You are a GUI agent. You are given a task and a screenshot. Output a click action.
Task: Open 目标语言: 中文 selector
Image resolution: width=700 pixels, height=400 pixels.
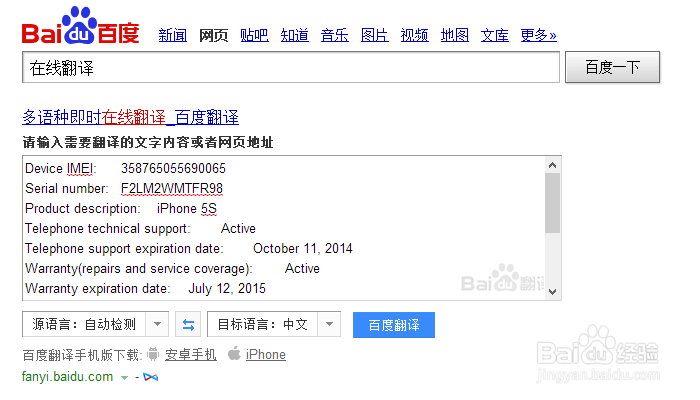pyautogui.click(x=274, y=324)
